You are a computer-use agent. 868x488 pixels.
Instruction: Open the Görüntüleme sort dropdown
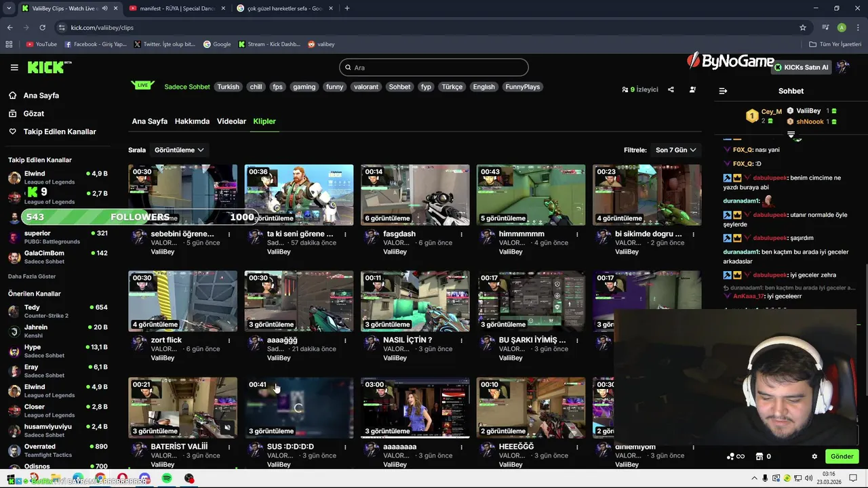[179, 150]
